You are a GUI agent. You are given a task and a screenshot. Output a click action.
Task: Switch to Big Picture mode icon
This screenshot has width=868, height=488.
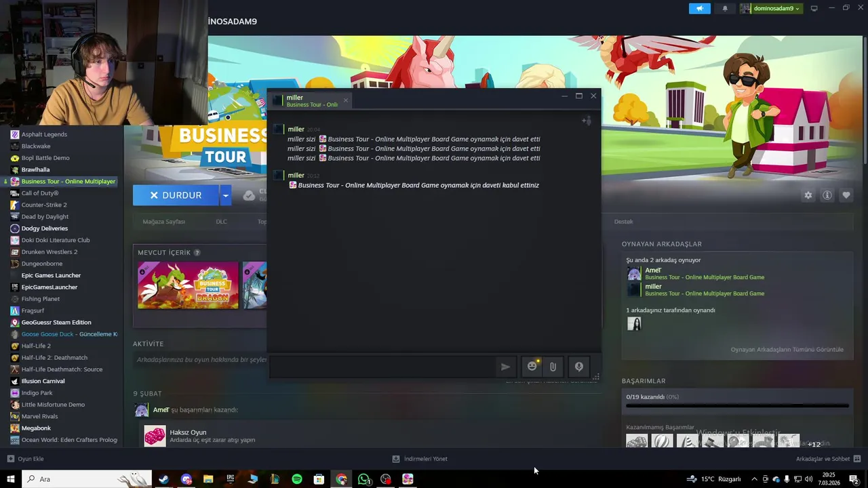click(814, 8)
